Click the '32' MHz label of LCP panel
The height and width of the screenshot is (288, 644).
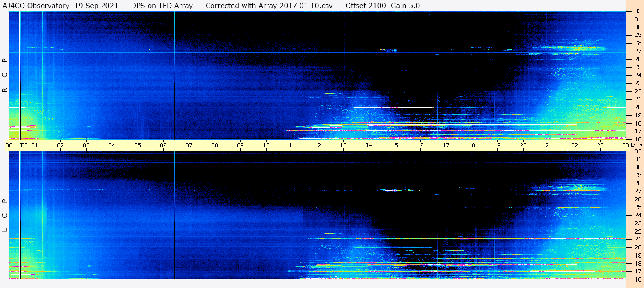coord(638,151)
